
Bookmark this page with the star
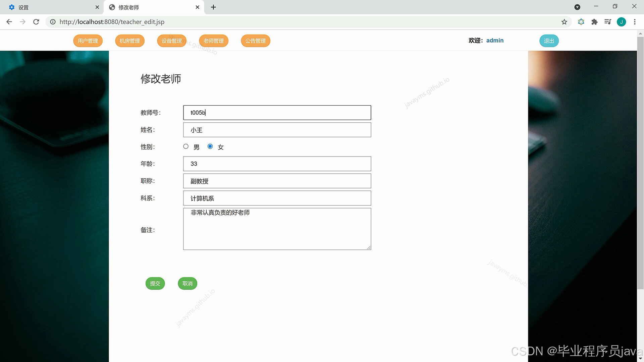coord(564,22)
